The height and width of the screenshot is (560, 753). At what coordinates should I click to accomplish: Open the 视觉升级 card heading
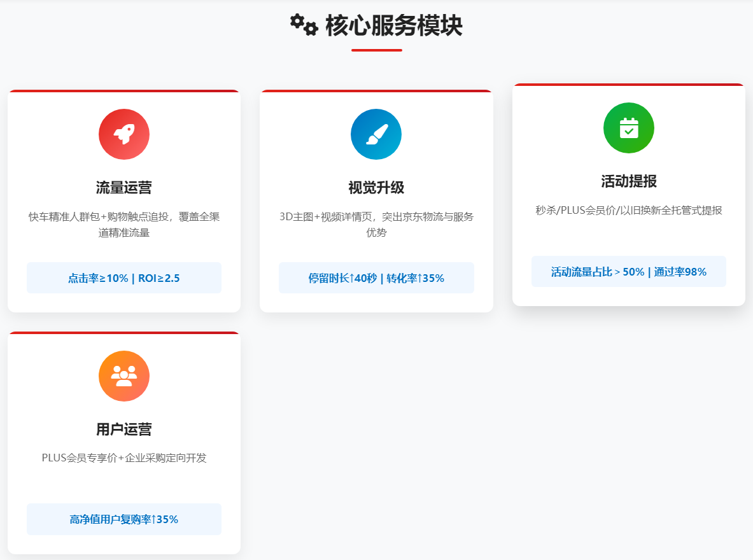[376, 188]
